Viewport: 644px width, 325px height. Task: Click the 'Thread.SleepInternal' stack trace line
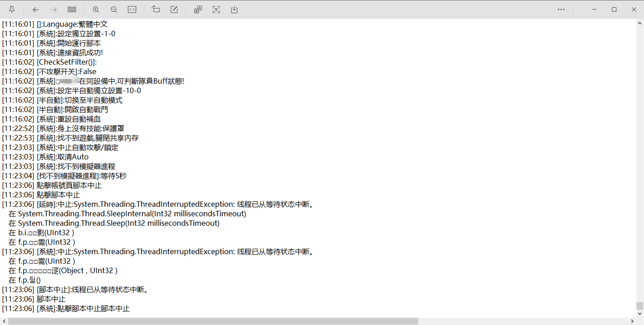point(128,214)
